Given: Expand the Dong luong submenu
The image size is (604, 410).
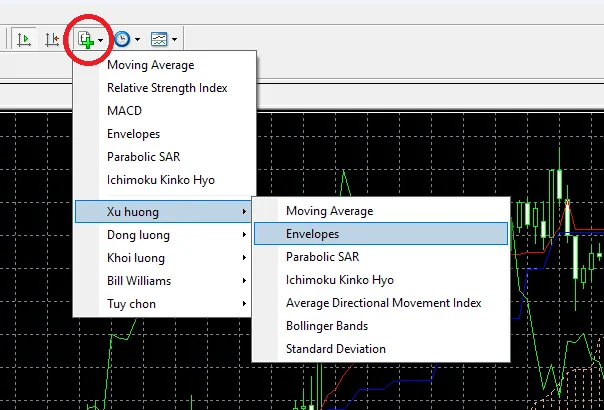Looking at the screenshot, I should [164, 235].
